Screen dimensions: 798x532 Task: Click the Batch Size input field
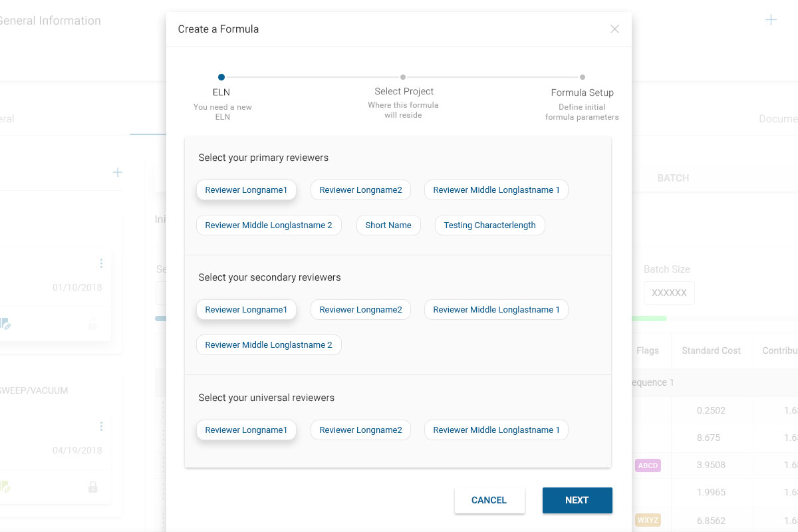click(669, 293)
